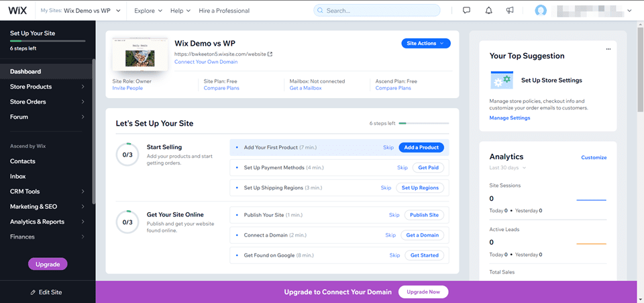Image resolution: width=644 pixels, height=303 pixels.
Task: Expand Finances submenu
Action: coord(83,236)
